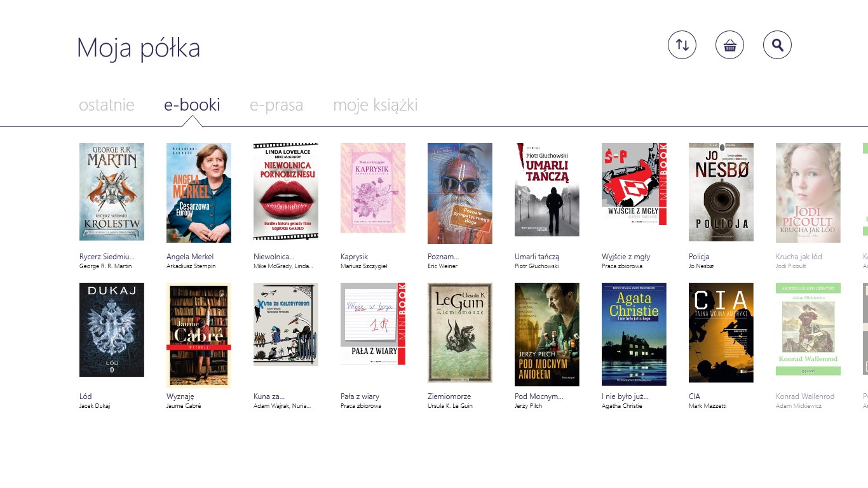Select the Umarli tańczą cover

click(x=547, y=189)
